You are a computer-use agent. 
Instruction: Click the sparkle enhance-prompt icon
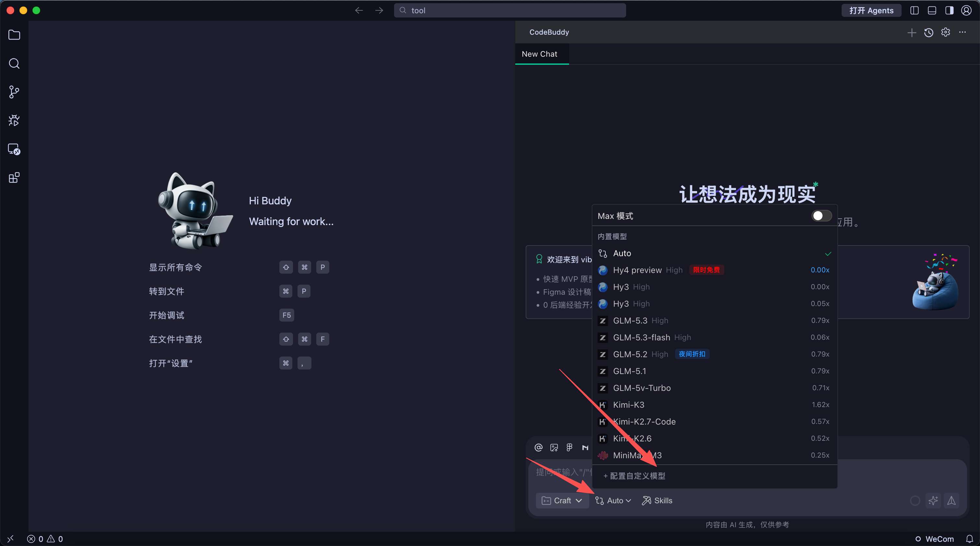coord(933,500)
